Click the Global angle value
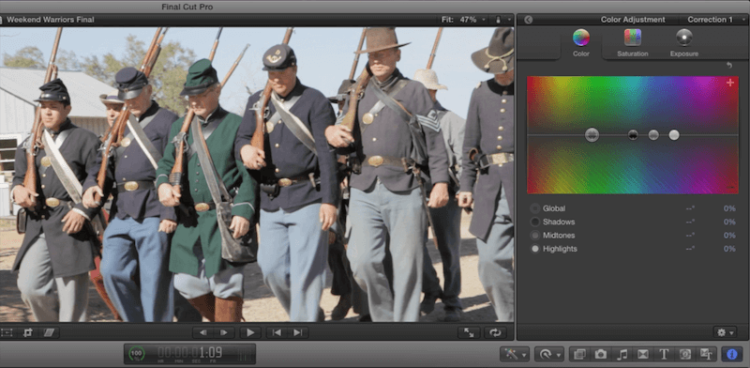 click(x=690, y=209)
